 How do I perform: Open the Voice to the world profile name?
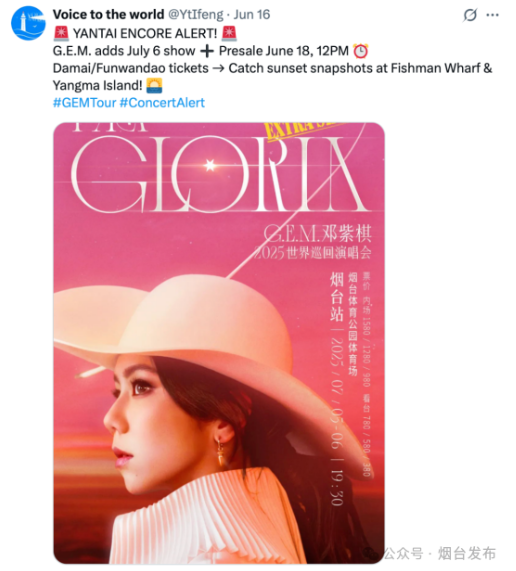(109, 15)
